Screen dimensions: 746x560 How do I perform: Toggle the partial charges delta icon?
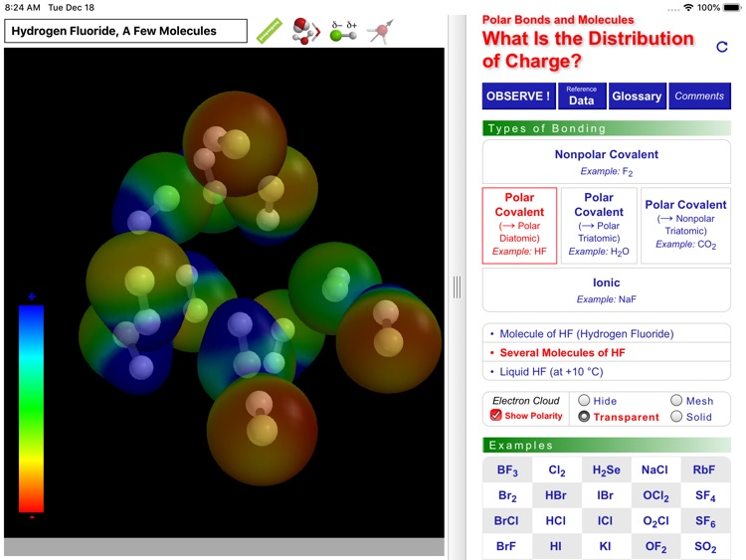344,31
